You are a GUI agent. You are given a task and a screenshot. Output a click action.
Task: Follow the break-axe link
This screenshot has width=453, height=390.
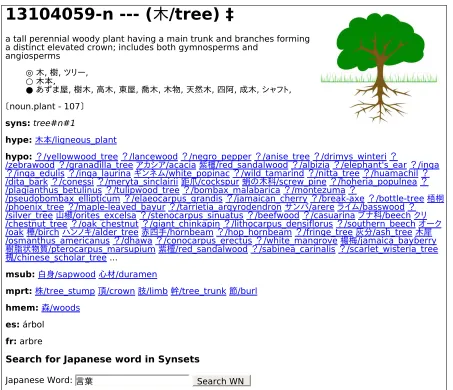tap(337, 199)
